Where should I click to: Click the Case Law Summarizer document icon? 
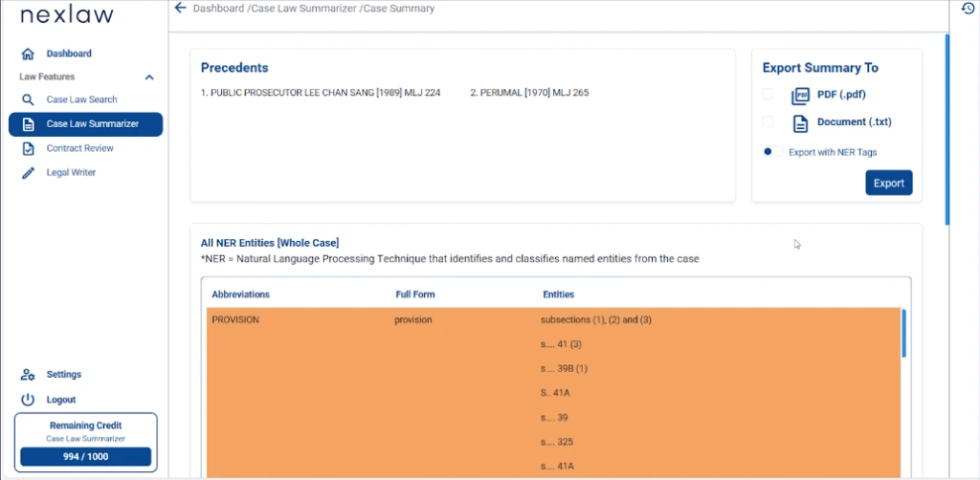pos(28,124)
